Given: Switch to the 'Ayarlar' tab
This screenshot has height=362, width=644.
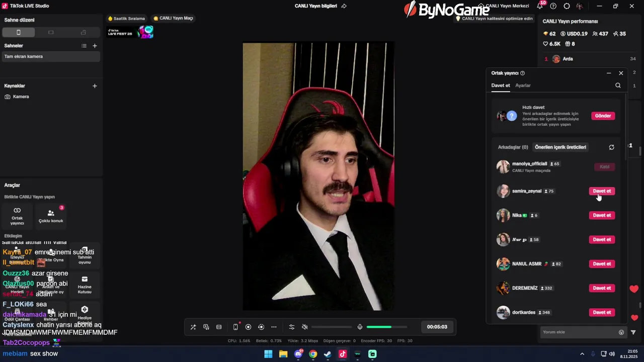Looking at the screenshot, I should 523,85.
